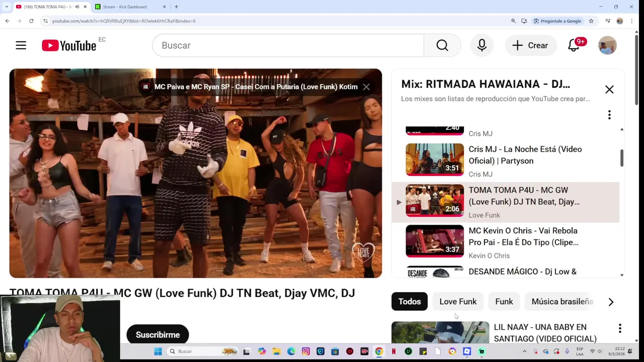Reload the page in Chrome

(x=31, y=21)
